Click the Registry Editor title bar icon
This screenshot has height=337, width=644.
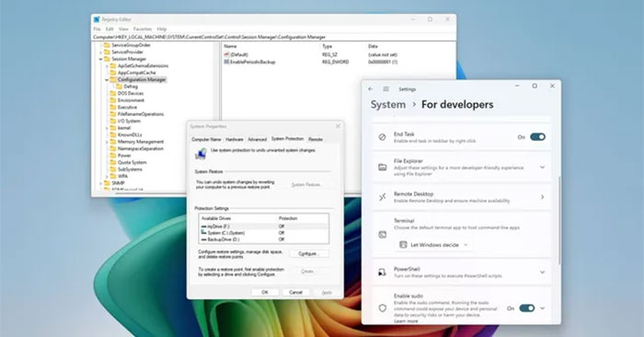pos(97,19)
